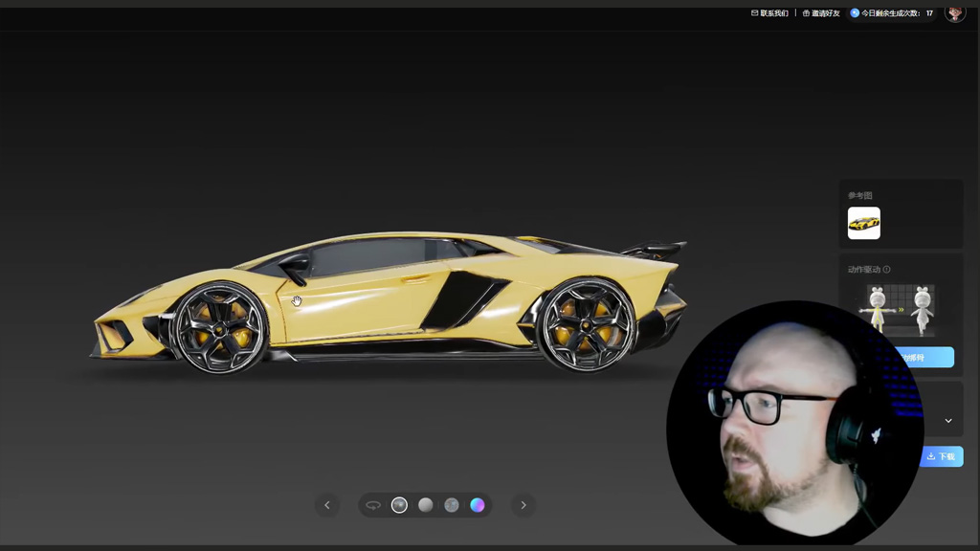Open 邀请好友 invite friends link
The image size is (980, 551).
[x=825, y=13]
